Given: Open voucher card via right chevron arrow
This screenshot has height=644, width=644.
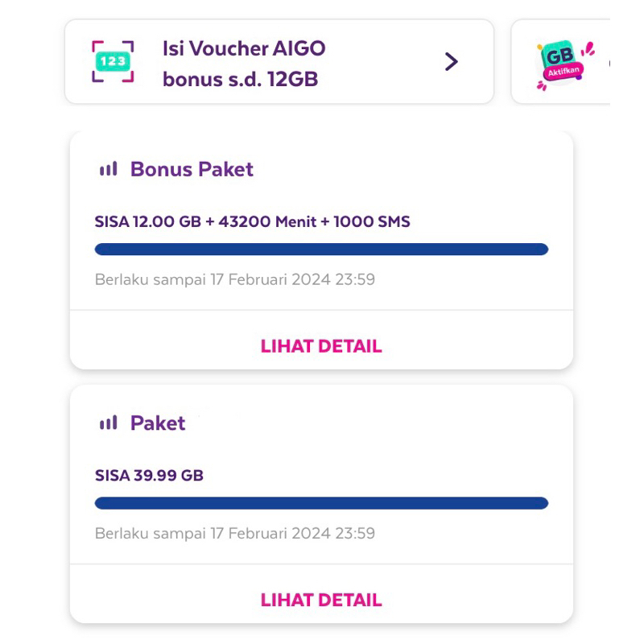Looking at the screenshot, I should [451, 62].
